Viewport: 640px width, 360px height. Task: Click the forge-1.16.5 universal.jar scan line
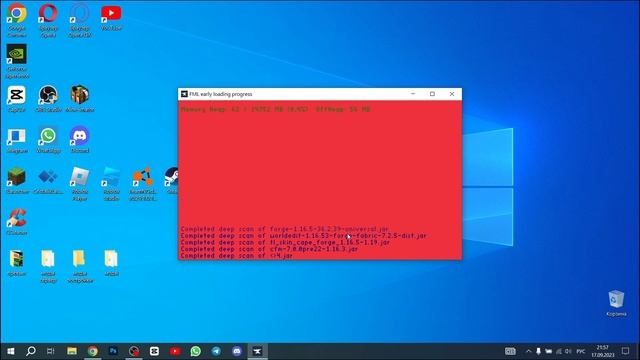coord(284,229)
